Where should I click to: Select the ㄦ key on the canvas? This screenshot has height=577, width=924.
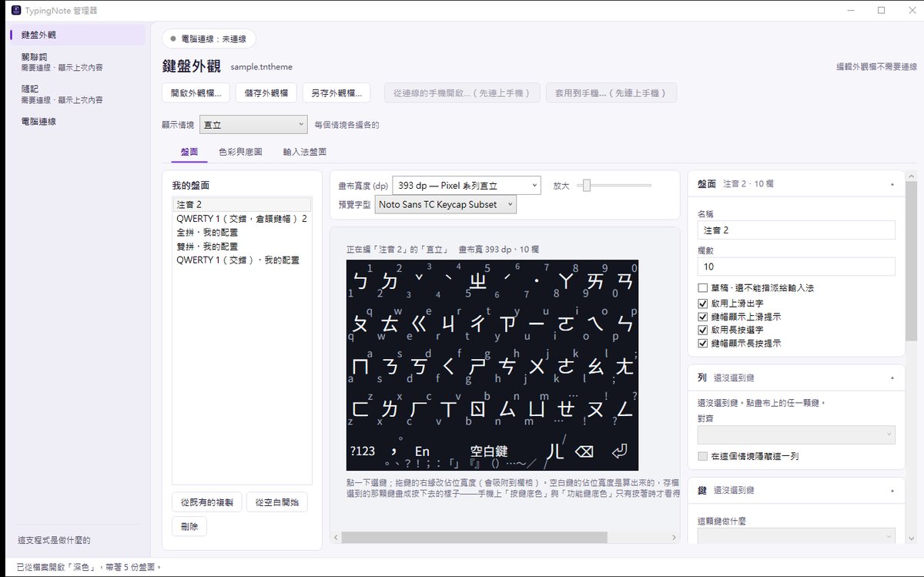pos(556,451)
